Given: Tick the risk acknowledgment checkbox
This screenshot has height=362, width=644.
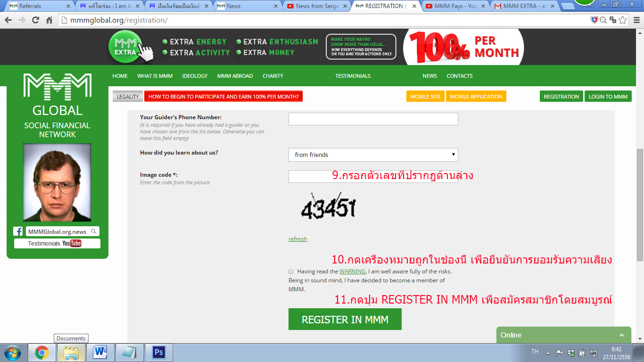Looking at the screenshot, I should 291,271.
